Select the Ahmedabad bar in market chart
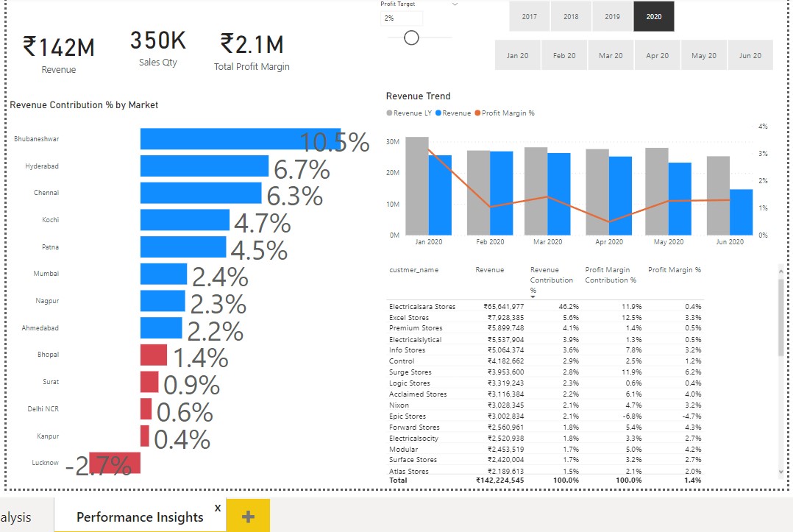This screenshot has width=793, height=532. pyautogui.click(x=161, y=327)
